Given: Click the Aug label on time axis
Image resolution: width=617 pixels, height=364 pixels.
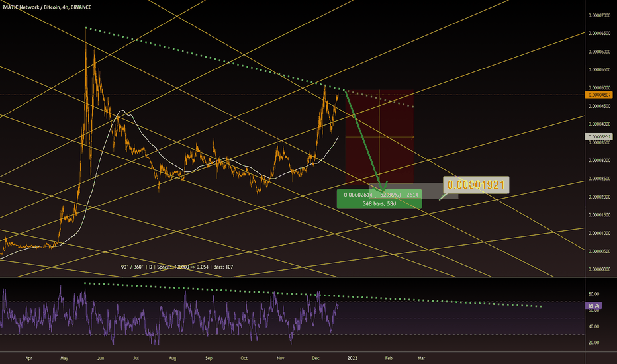Looking at the screenshot, I should pos(172,358).
